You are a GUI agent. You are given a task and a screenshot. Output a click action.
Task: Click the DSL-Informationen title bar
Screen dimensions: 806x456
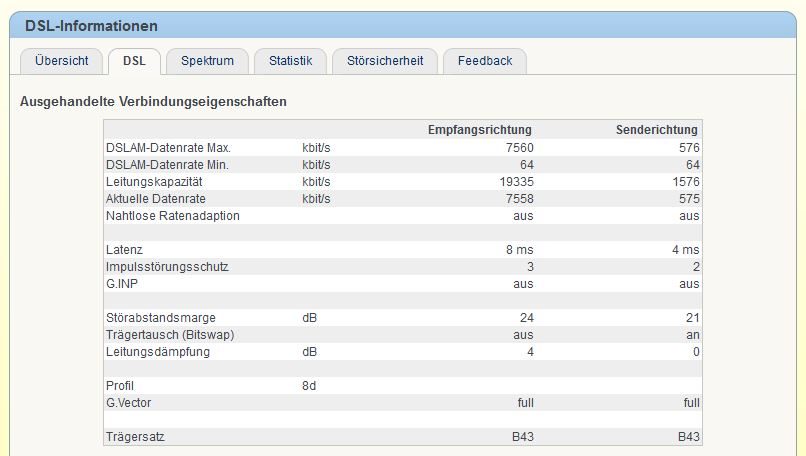point(91,26)
